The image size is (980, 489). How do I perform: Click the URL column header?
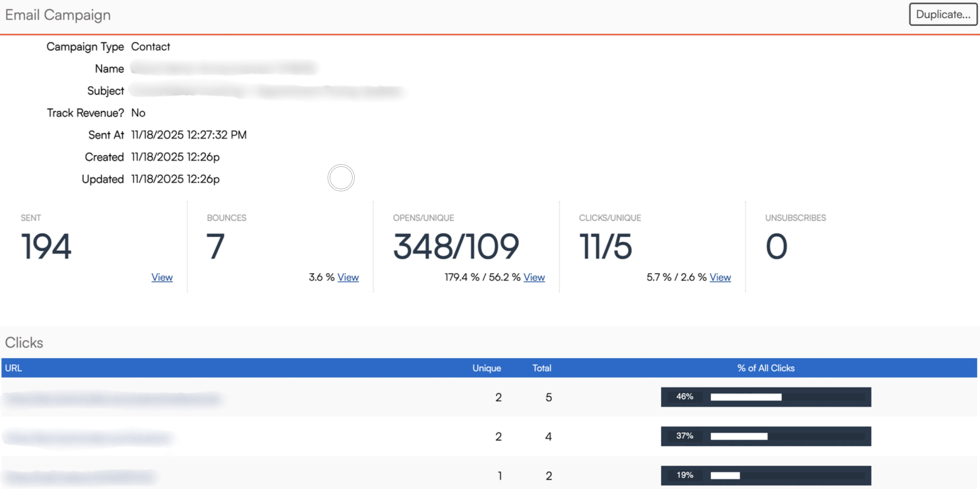[13, 368]
